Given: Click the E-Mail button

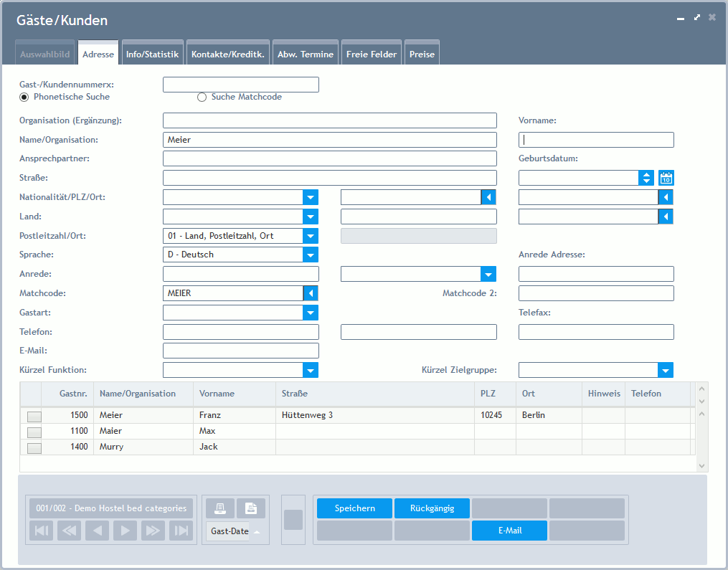Looking at the screenshot, I should tap(510, 531).
